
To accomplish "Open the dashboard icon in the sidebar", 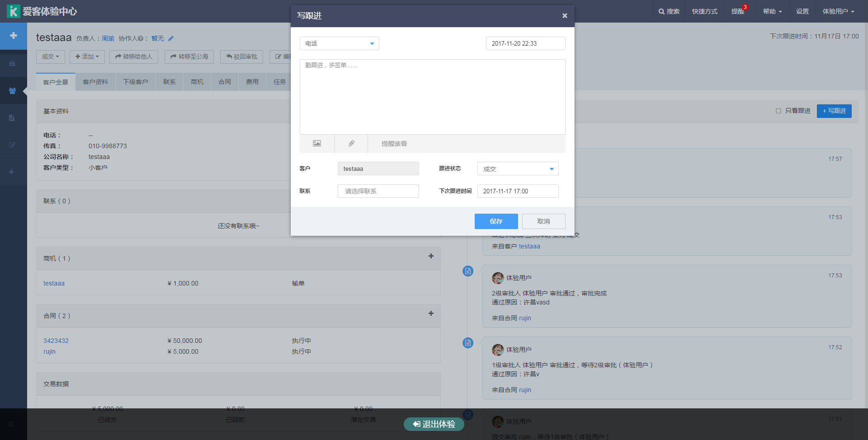I will pyautogui.click(x=12, y=64).
